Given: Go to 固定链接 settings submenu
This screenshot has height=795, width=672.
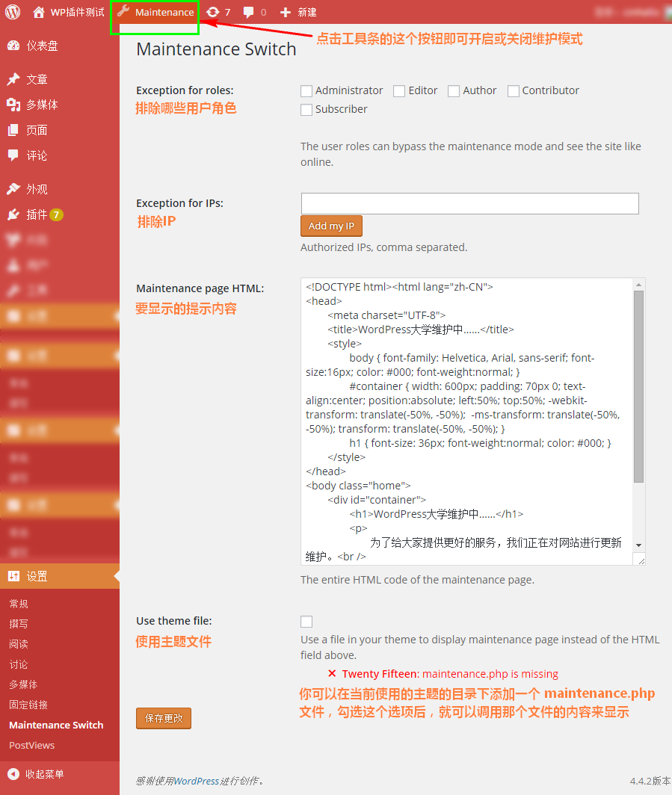Looking at the screenshot, I should click(28, 705).
